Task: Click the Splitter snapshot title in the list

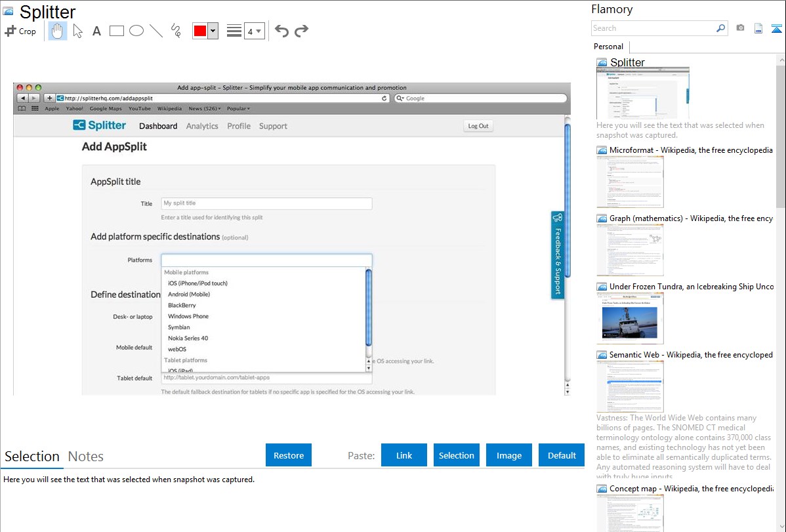Action: coord(627,62)
